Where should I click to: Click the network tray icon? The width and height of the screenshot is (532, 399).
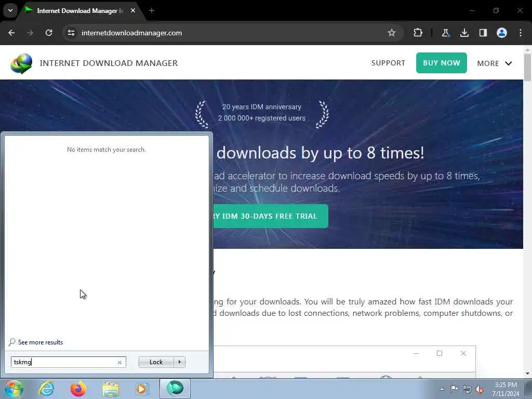coord(467,390)
